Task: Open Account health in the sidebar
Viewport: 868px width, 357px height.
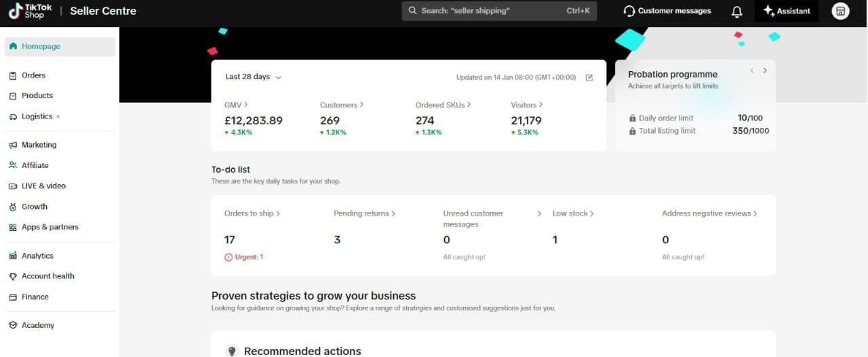Action: [x=47, y=276]
